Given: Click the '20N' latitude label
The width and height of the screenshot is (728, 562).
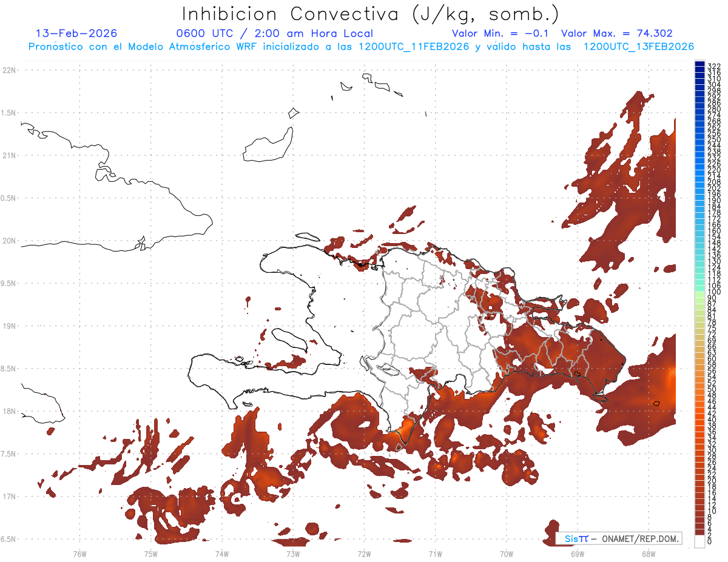Looking at the screenshot, I should pos(8,241).
